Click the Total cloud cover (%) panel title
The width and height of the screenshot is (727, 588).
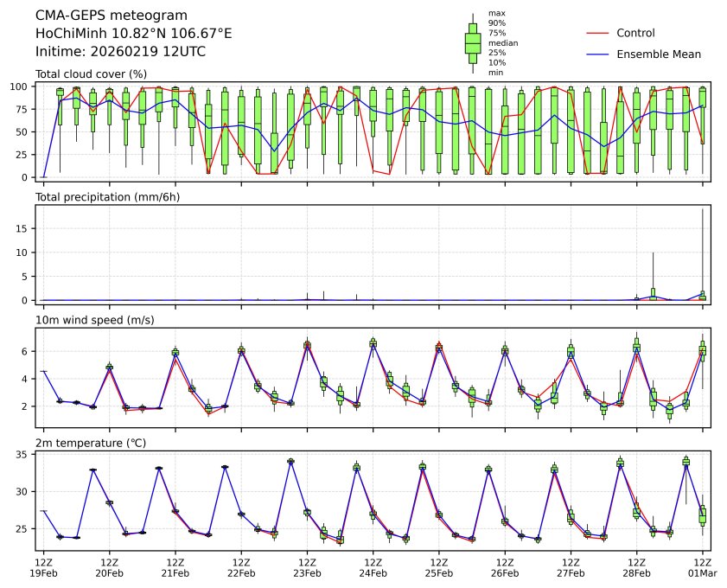tap(96, 73)
